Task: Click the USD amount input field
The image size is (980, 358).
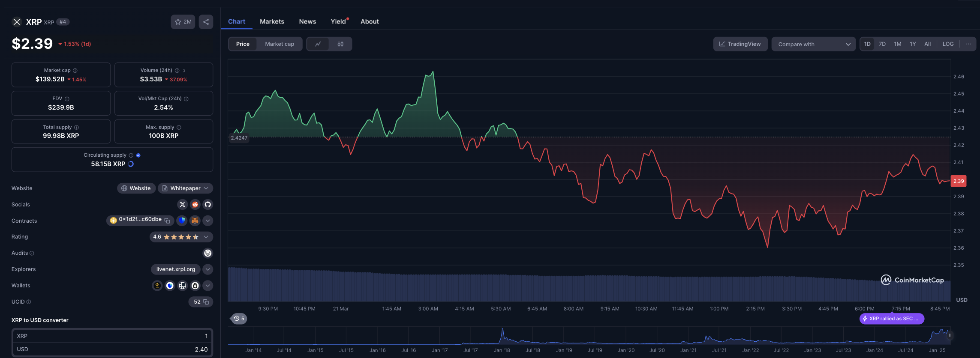Action: click(112, 349)
